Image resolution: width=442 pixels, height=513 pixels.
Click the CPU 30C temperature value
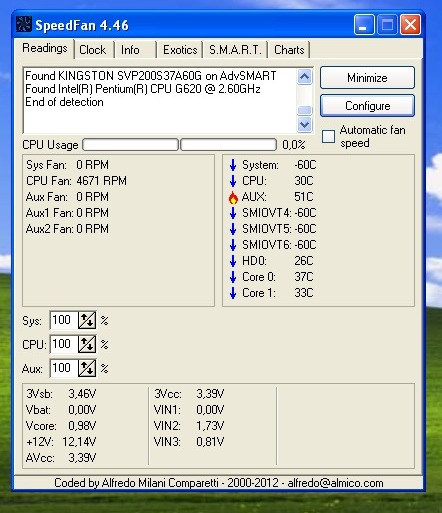click(x=303, y=181)
